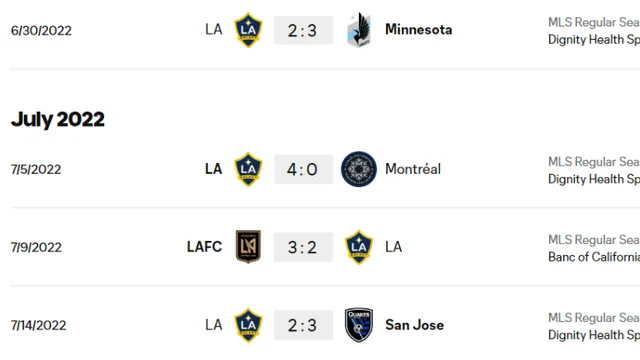Screen dimensions: 640x360
Task: Click the July 2022 month heading
Action: tap(58, 120)
